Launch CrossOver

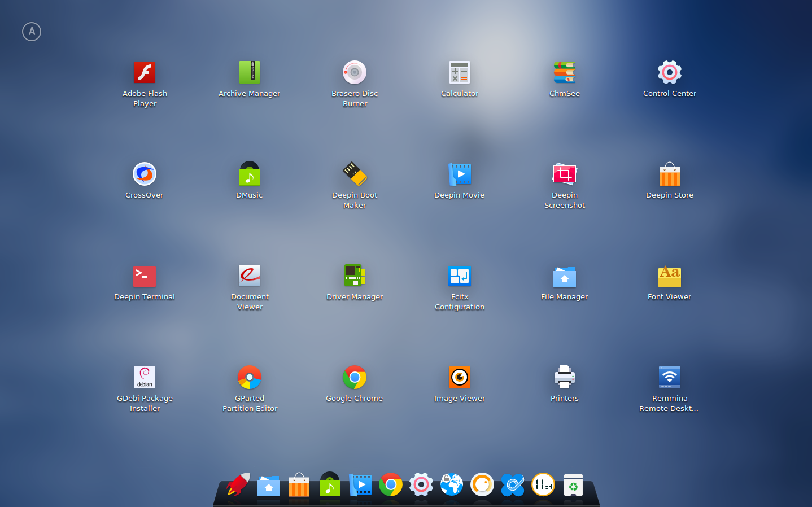tap(145, 174)
